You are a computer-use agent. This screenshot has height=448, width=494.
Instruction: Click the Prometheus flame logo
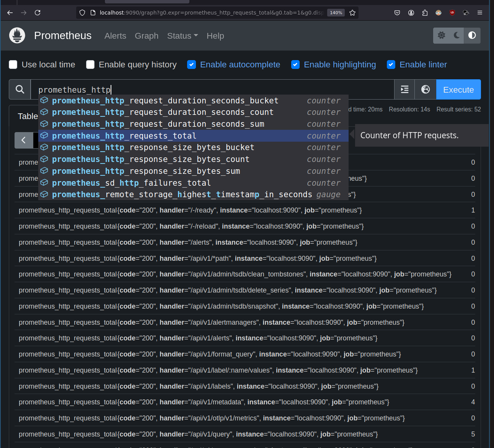17,36
